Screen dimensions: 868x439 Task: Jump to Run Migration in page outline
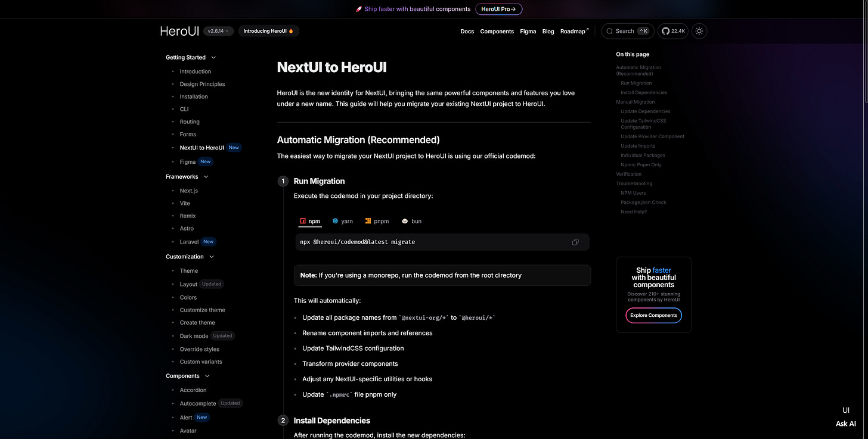coord(636,83)
